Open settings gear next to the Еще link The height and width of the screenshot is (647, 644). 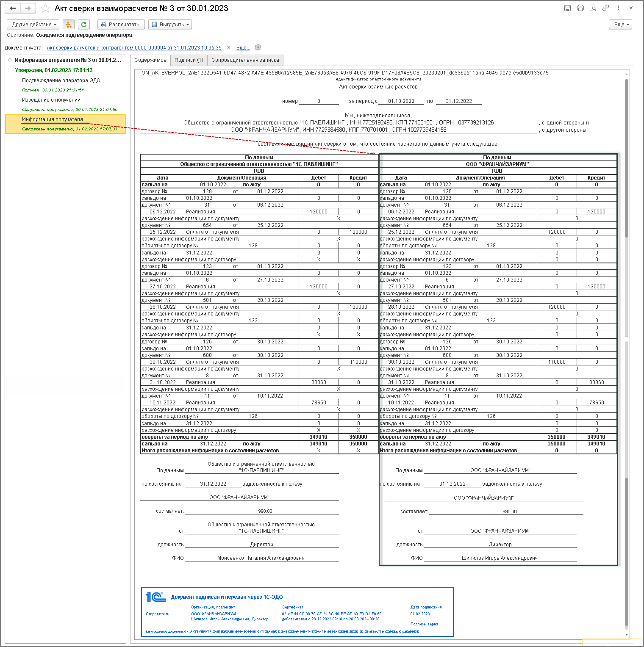click(x=258, y=47)
